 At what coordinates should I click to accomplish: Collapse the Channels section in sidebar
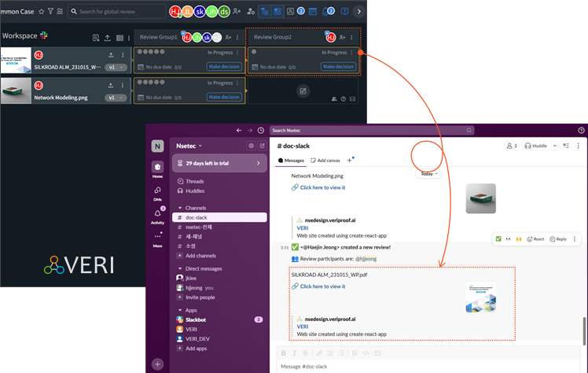click(x=180, y=207)
